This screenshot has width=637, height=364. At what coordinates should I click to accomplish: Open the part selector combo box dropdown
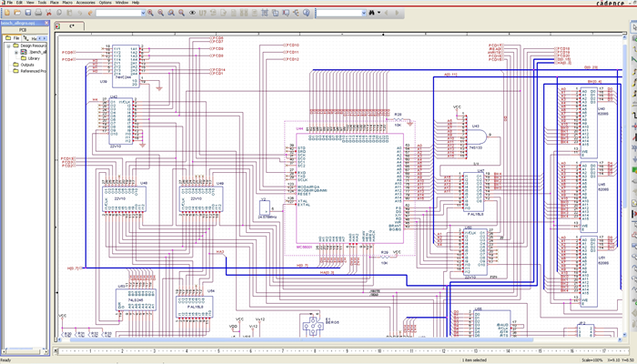tap(143, 13)
